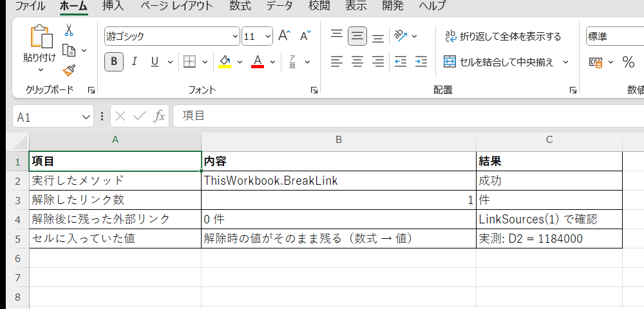Increase font size with larger A
Screen dimensions: 644x309
284,35
